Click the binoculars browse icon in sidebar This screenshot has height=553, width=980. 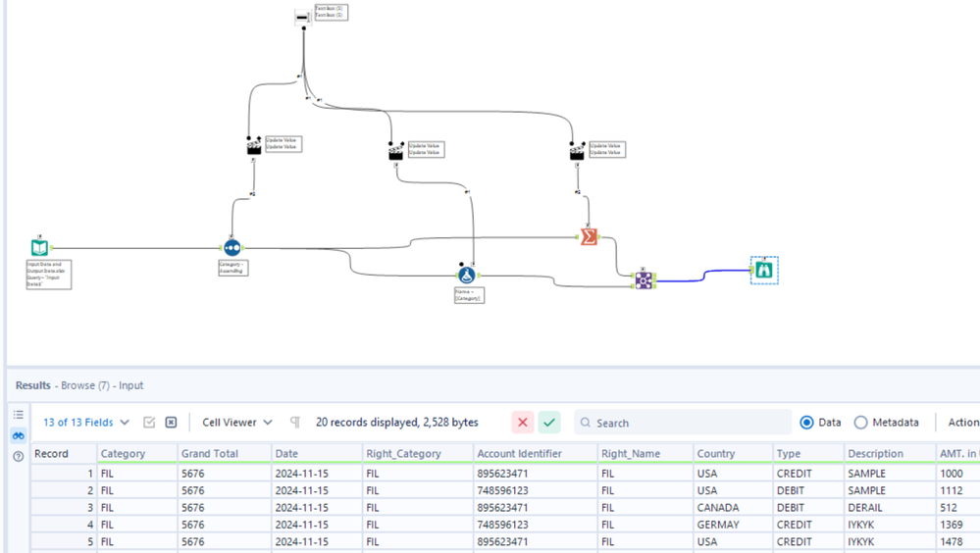click(18, 435)
